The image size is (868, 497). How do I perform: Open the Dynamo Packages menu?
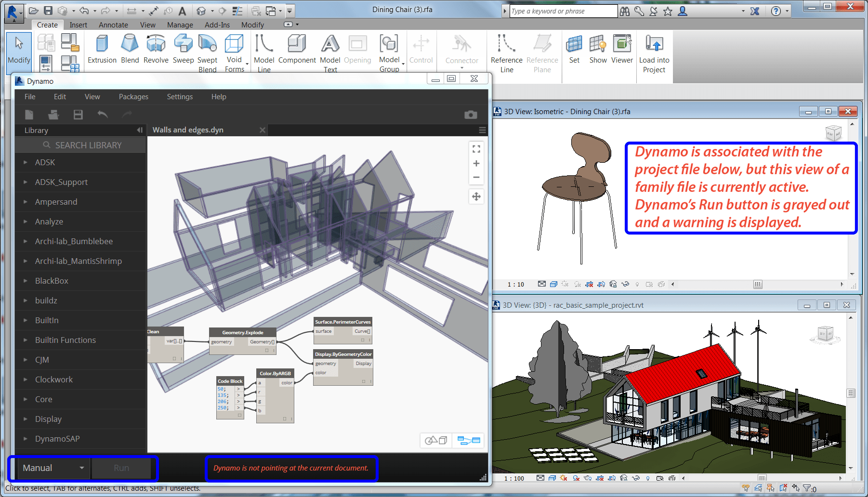(133, 97)
